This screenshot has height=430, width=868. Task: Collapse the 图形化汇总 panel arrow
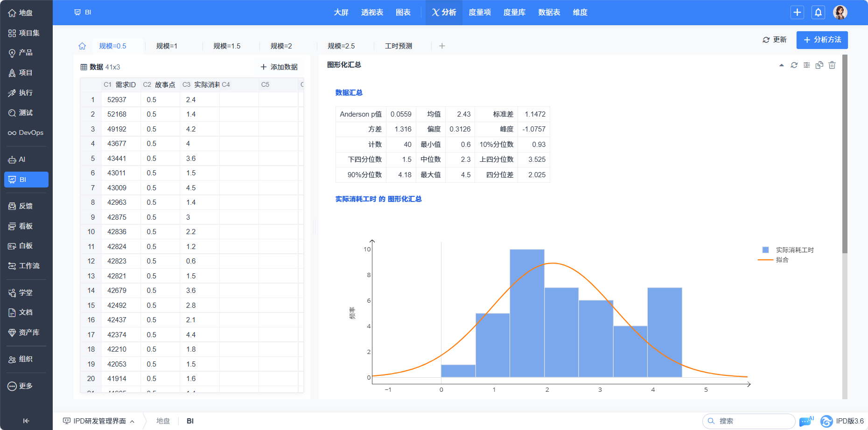(x=781, y=65)
